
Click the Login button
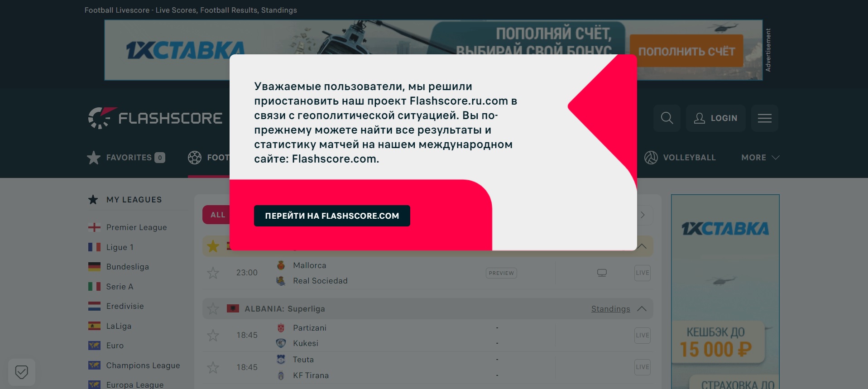tap(715, 118)
